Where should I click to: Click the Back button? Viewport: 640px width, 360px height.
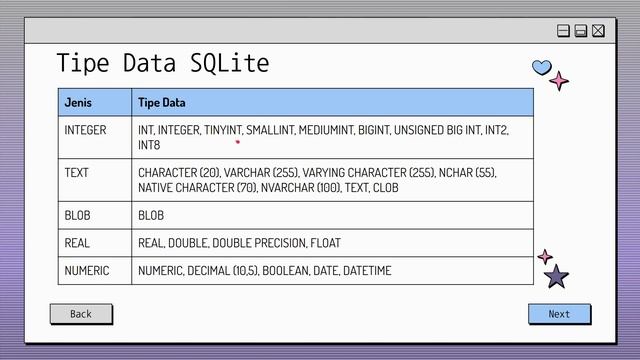[81, 314]
